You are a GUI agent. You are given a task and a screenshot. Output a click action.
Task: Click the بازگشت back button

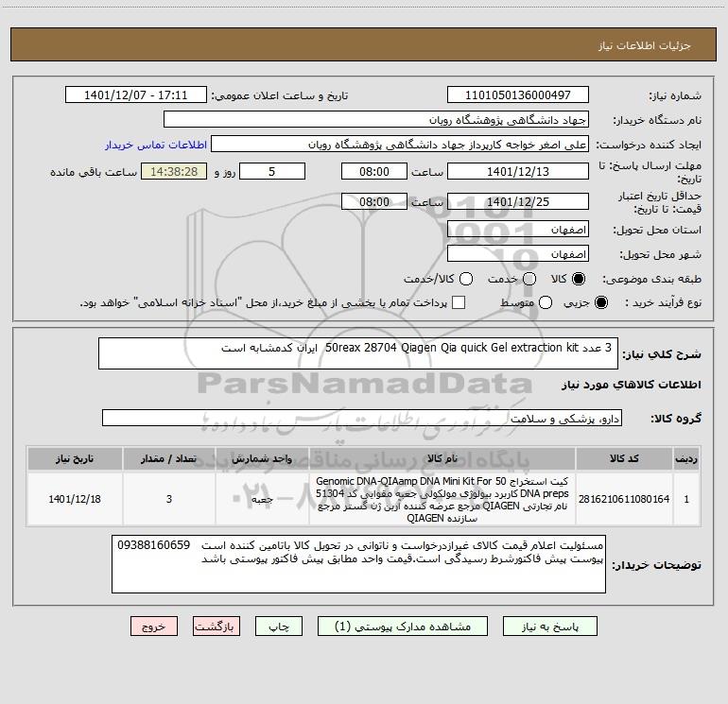[217, 627]
